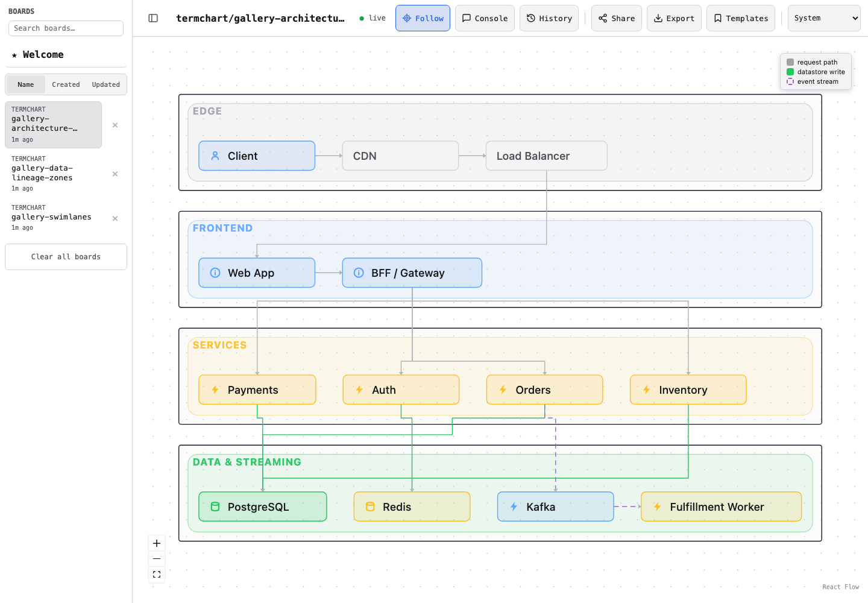Select the gallery-swimlanes board

click(x=53, y=218)
